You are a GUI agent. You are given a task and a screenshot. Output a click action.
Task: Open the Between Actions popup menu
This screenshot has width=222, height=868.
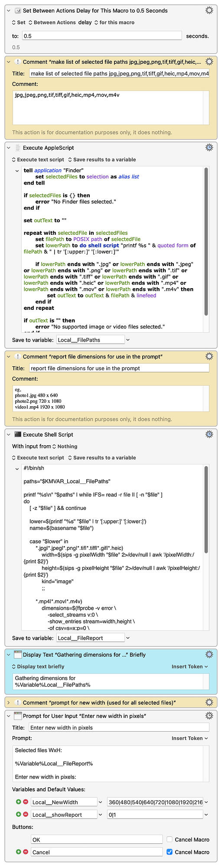(52, 23)
